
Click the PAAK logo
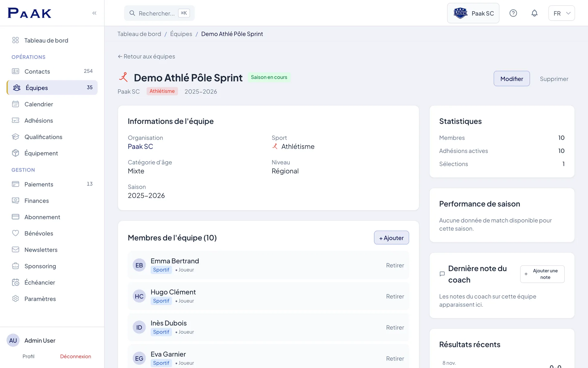[x=29, y=13]
